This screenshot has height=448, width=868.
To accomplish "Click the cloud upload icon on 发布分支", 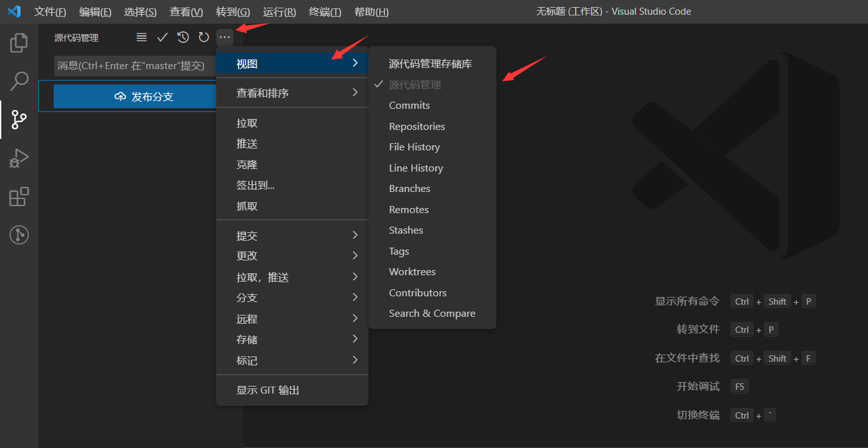I will point(120,97).
